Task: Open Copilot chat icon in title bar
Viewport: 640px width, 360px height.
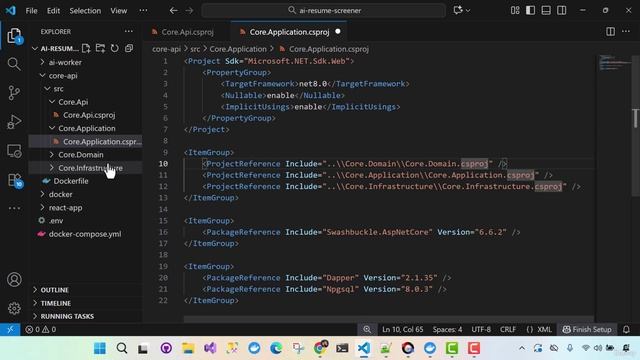Action: (458, 11)
